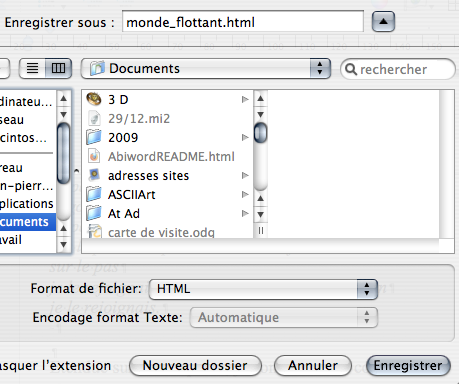Click the magnifier icon in search field
The height and width of the screenshot is (384, 459).
pyautogui.click(x=351, y=69)
